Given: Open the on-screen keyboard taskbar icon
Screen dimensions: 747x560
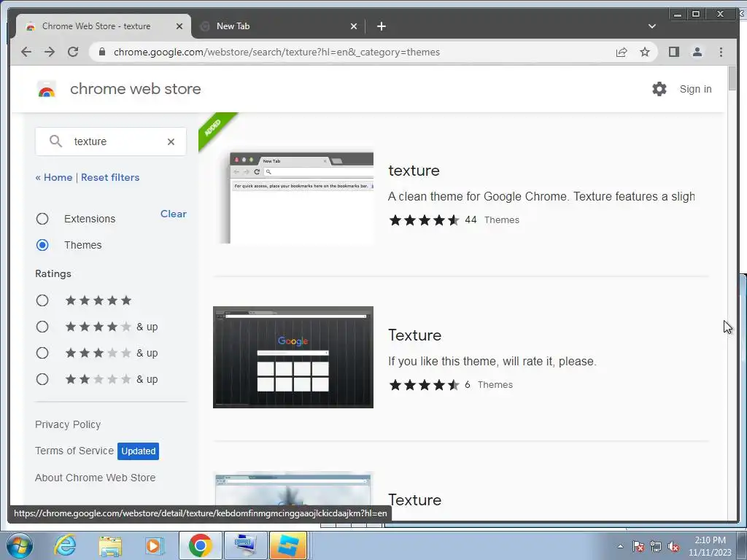Looking at the screenshot, I should click(245, 545).
